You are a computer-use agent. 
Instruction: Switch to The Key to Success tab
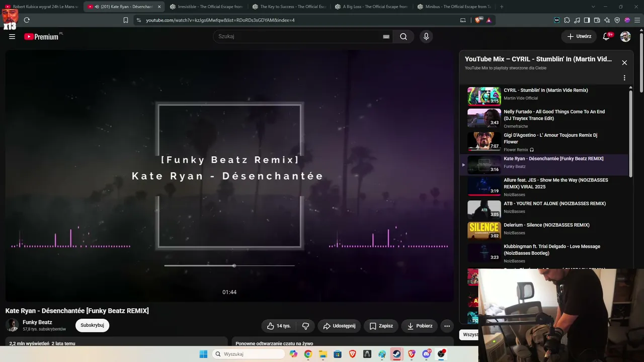(x=289, y=7)
